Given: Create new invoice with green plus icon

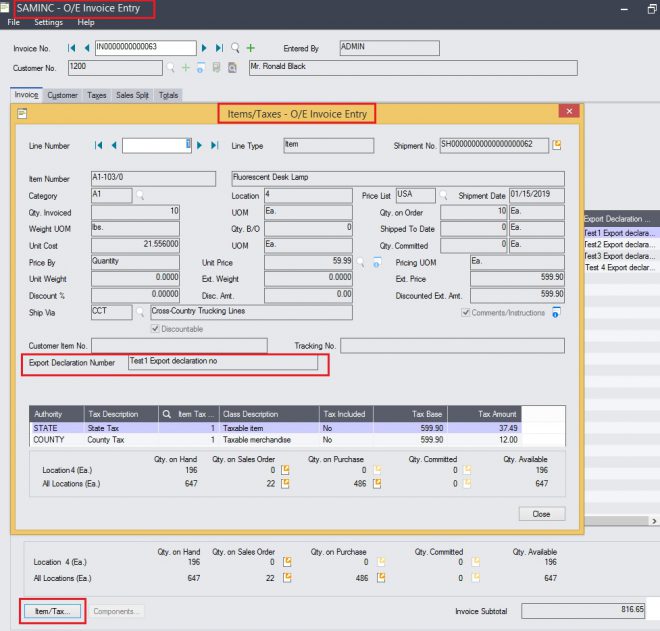Looking at the screenshot, I should 250,47.
